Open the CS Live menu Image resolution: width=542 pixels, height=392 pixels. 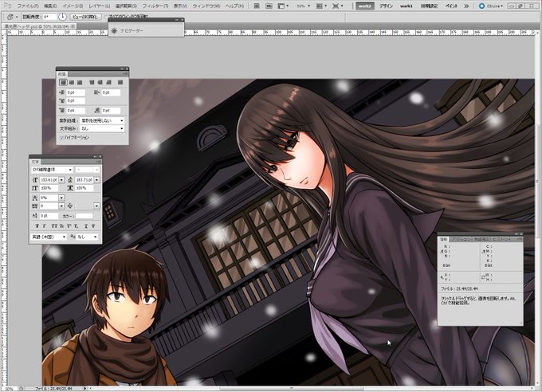click(x=491, y=6)
